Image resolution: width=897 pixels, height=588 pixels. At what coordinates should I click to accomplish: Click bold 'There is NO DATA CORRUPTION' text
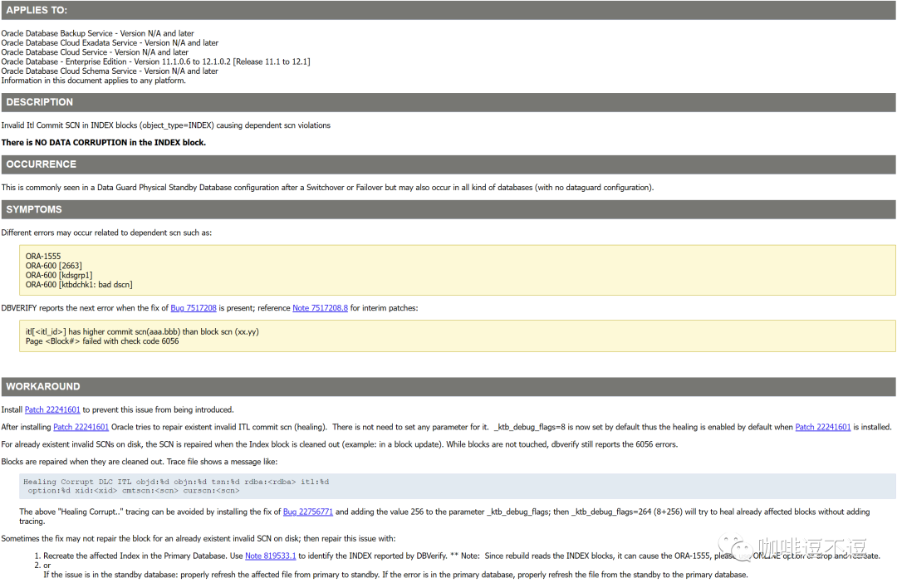click(104, 142)
